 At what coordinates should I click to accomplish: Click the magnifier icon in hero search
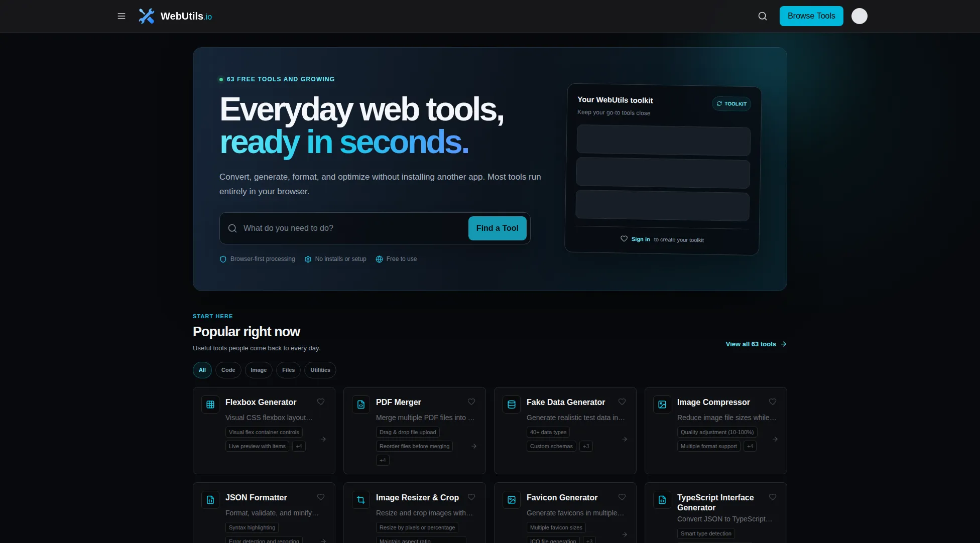point(232,228)
